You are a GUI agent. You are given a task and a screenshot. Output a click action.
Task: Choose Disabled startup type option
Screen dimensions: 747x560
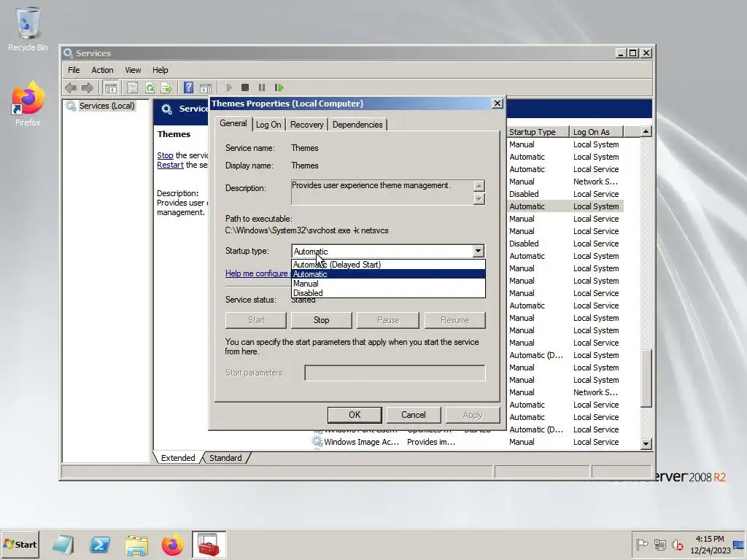coord(388,293)
